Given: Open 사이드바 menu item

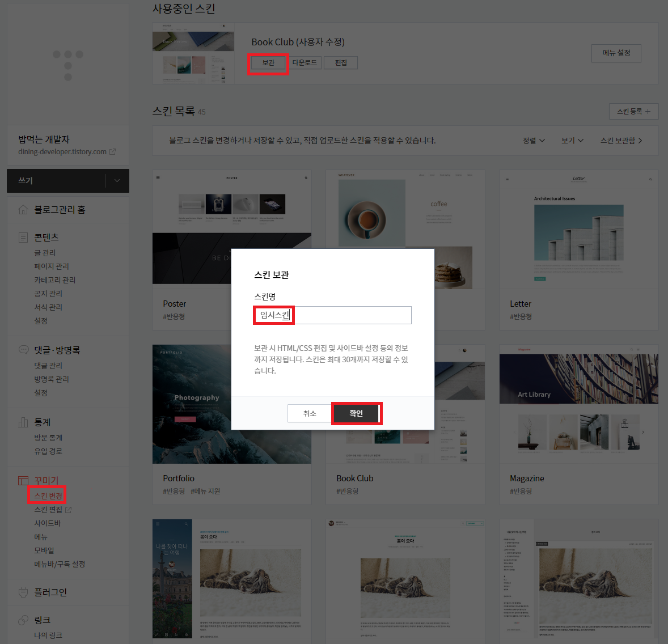Looking at the screenshot, I should (47, 523).
